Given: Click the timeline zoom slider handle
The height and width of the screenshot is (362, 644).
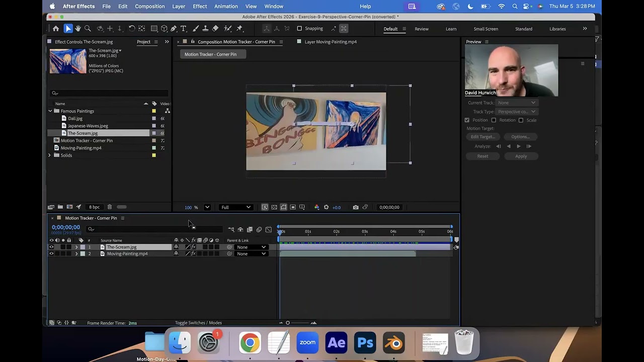Looking at the screenshot, I should [288, 323].
